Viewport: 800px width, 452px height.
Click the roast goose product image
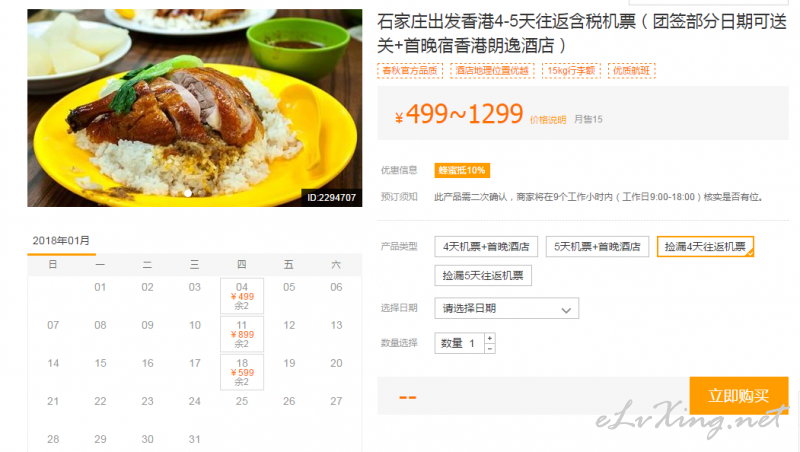[194, 108]
